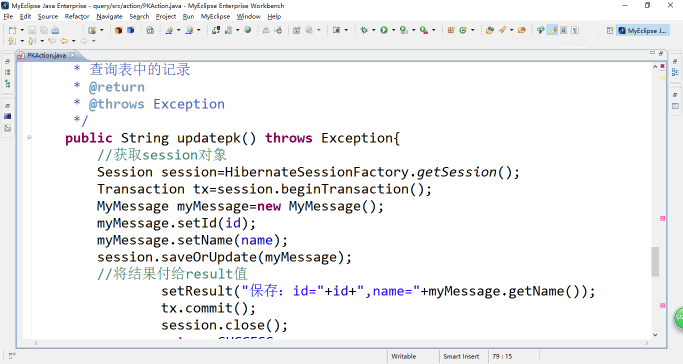Click the Writable status bar entry
Image resolution: width=683 pixels, height=364 pixels.
tap(403, 356)
